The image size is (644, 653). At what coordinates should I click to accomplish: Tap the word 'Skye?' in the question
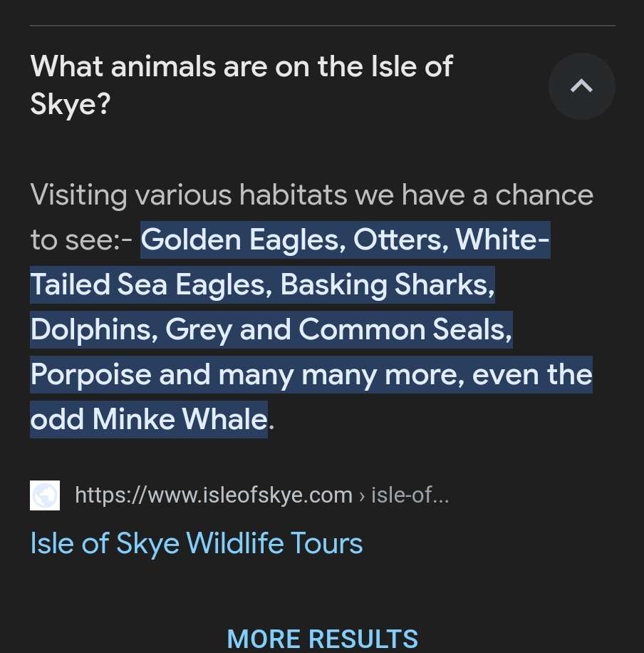coord(71,105)
